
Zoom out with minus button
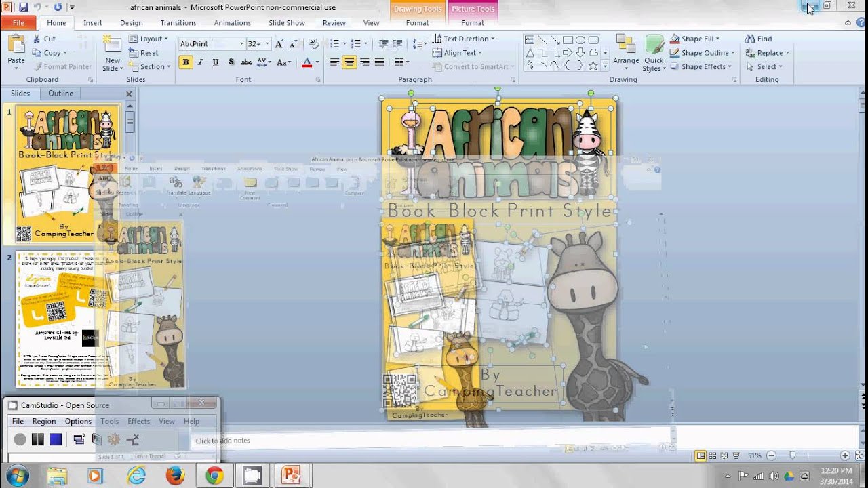pos(772,456)
